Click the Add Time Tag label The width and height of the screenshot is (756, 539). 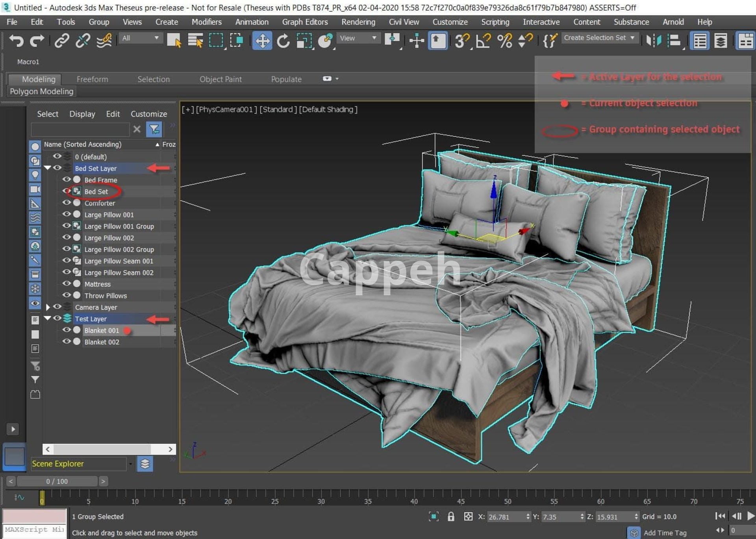pyautogui.click(x=665, y=533)
